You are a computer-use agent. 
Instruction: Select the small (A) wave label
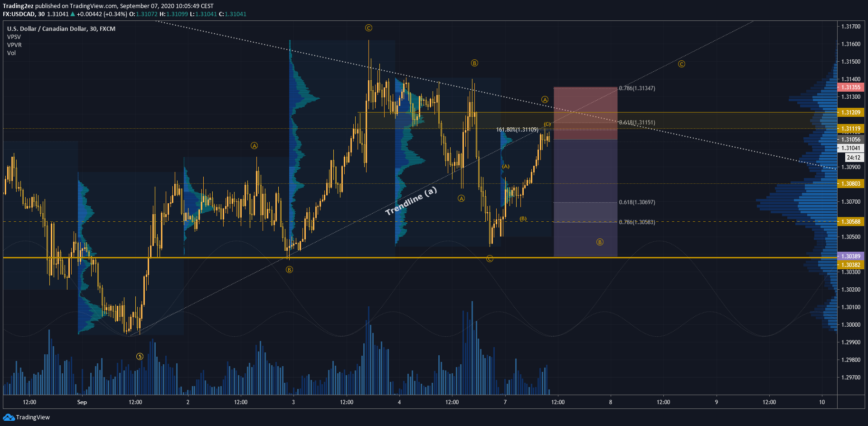coord(506,166)
